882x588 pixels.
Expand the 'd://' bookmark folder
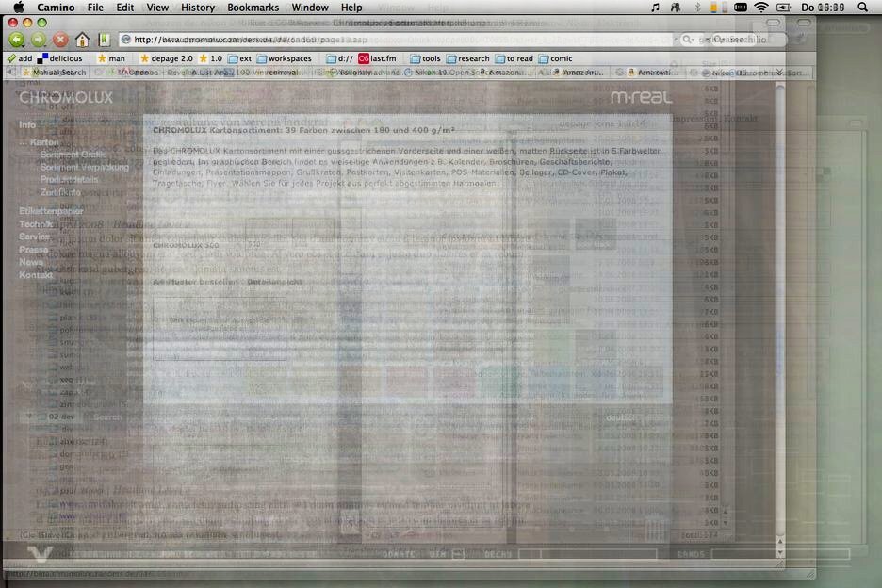340,58
